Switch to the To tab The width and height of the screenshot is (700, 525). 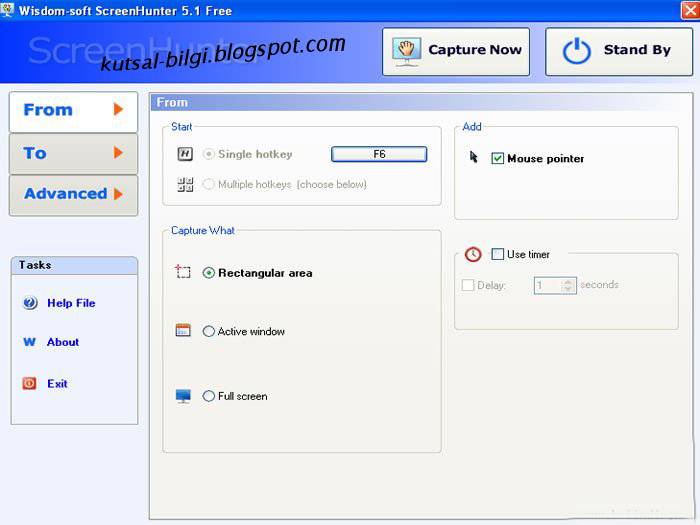(73, 154)
